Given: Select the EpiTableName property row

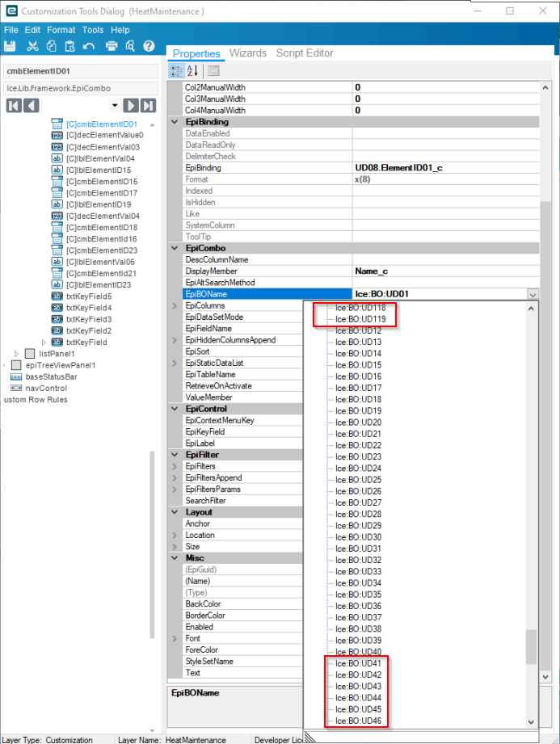Looking at the screenshot, I should point(242,375).
